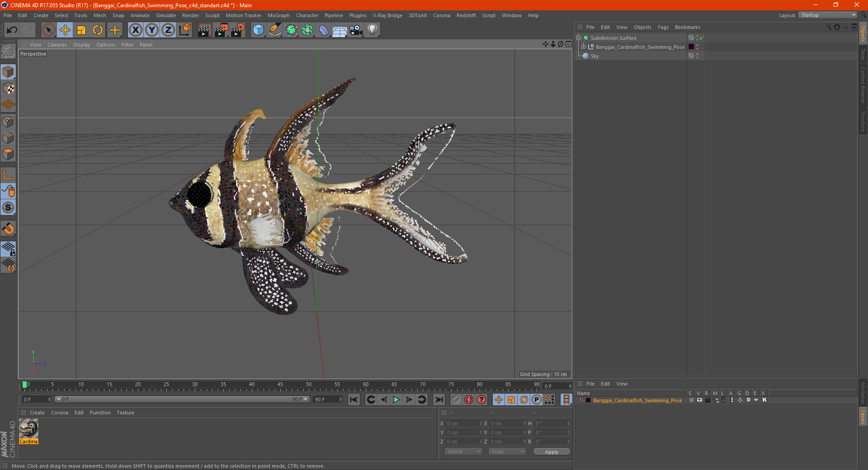The height and width of the screenshot is (470, 868).
Task: Open the World coordinate dropdown
Action: [463, 451]
